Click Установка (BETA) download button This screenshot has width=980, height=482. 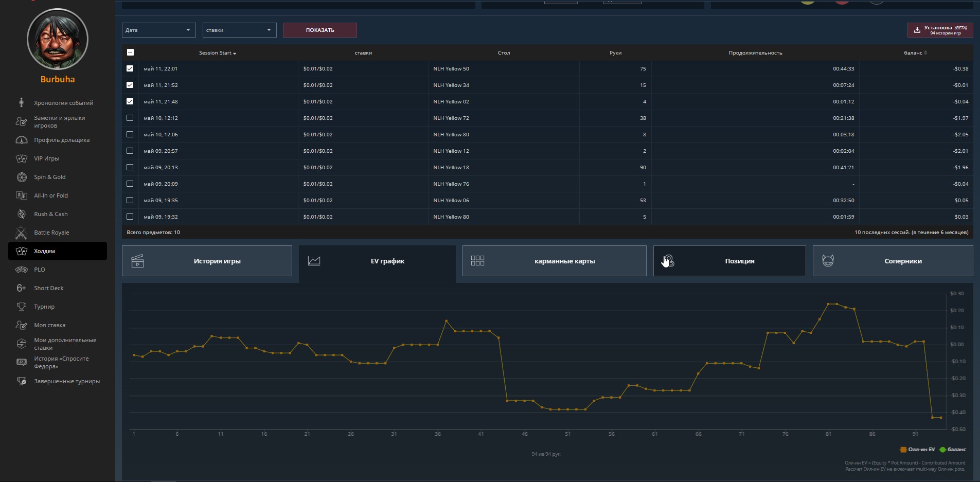940,30
